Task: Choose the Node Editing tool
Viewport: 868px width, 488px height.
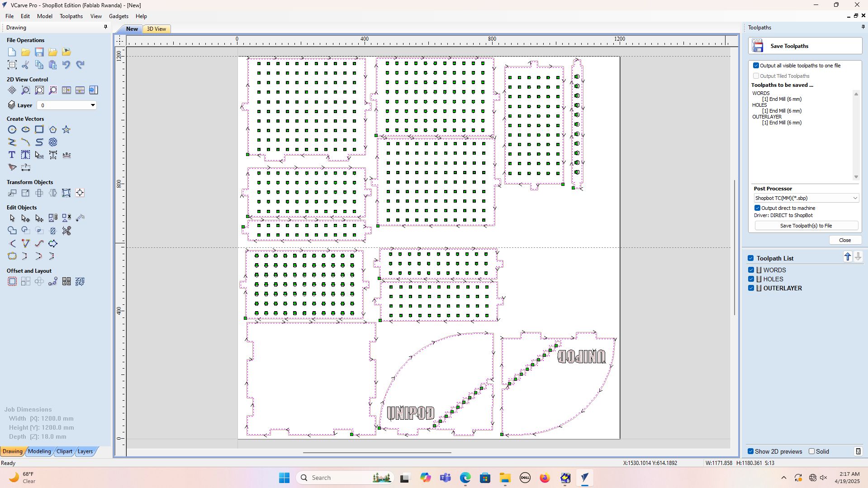Action: click(x=26, y=218)
